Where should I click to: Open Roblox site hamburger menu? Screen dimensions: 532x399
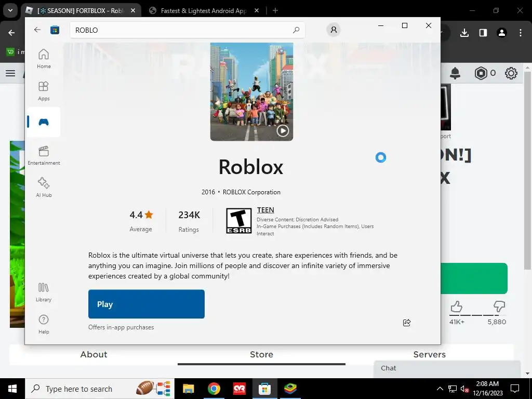[x=10, y=73]
